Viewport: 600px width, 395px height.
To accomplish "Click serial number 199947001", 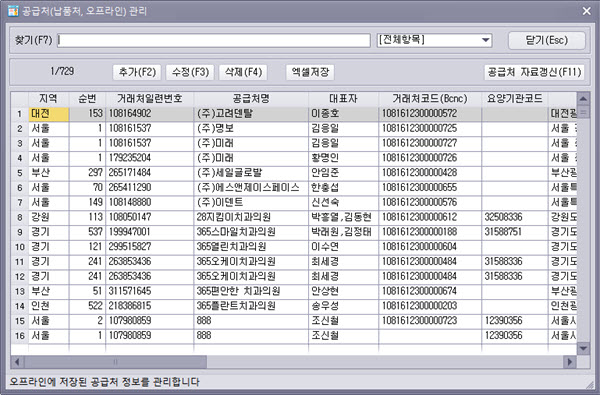I will click(x=150, y=232).
